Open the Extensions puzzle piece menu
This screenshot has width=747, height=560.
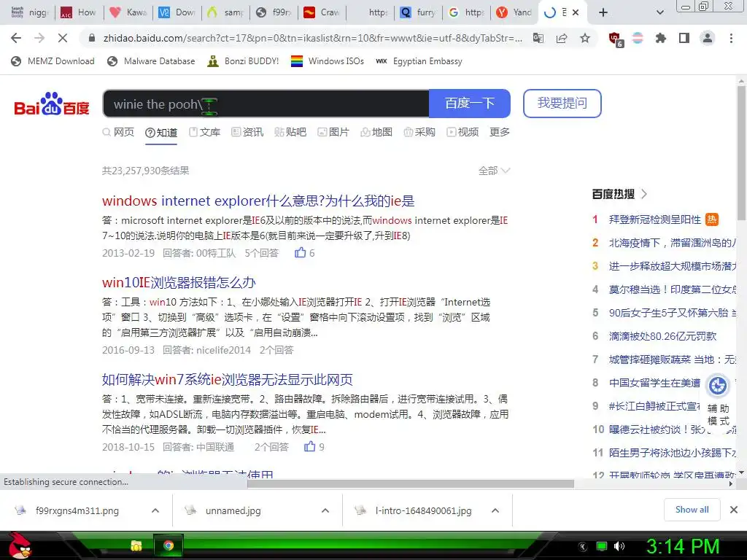[661, 38]
